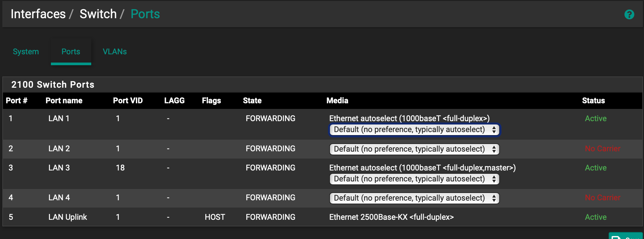
Task: Click the Port VID column header
Action: pyautogui.click(x=128, y=101)
